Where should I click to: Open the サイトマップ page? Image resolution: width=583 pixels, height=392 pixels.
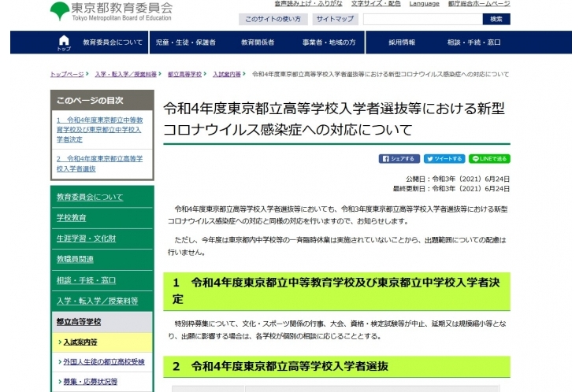click(335, 19)
